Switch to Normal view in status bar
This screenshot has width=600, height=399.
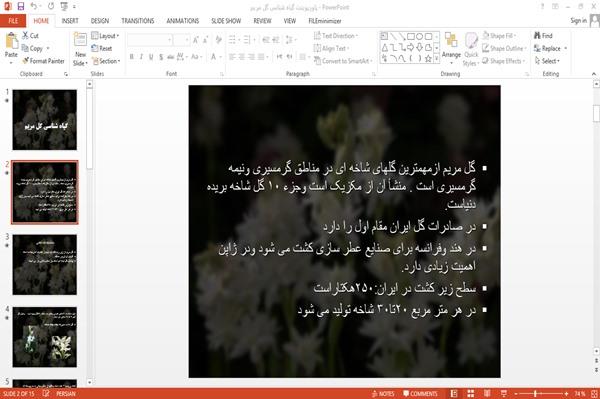coord(454,394)
